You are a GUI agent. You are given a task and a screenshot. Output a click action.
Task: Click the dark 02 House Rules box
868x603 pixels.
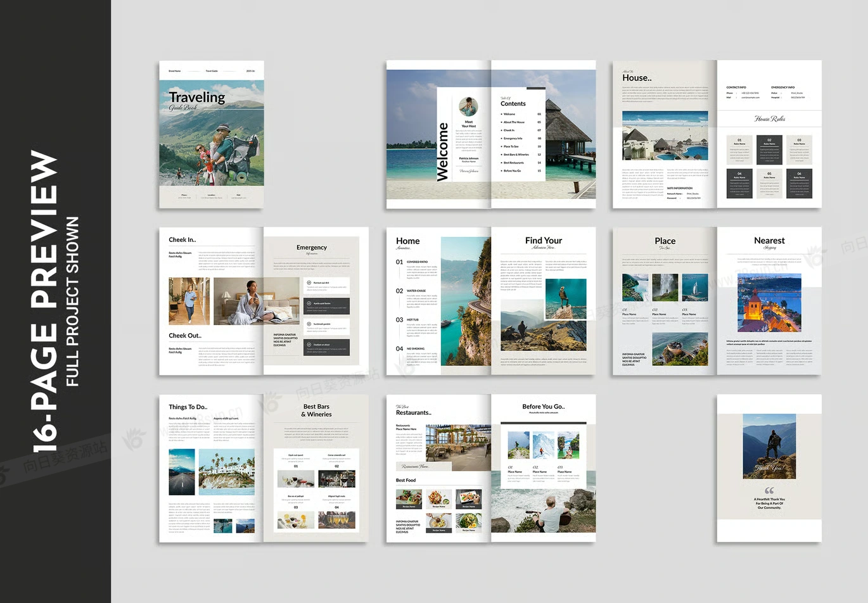point(769,149)
